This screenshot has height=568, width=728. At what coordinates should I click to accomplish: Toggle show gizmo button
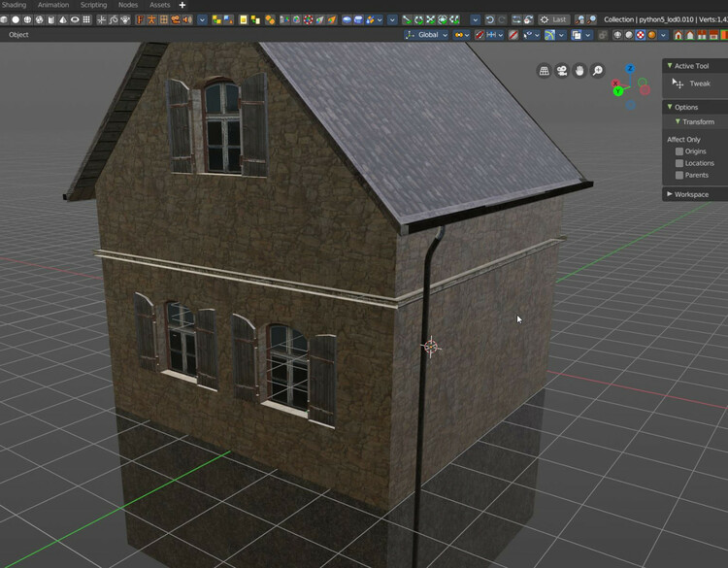coord(549,35)
